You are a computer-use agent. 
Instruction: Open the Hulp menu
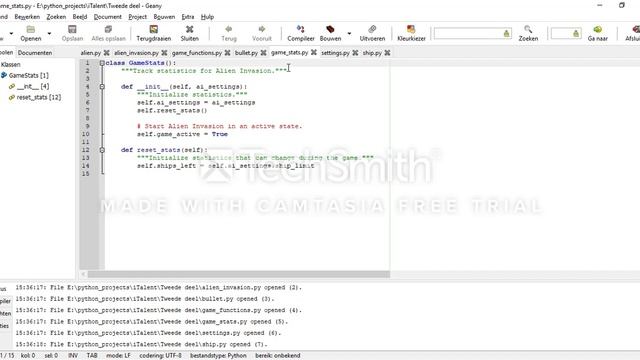pyautogui.click(x=207, y=17)
